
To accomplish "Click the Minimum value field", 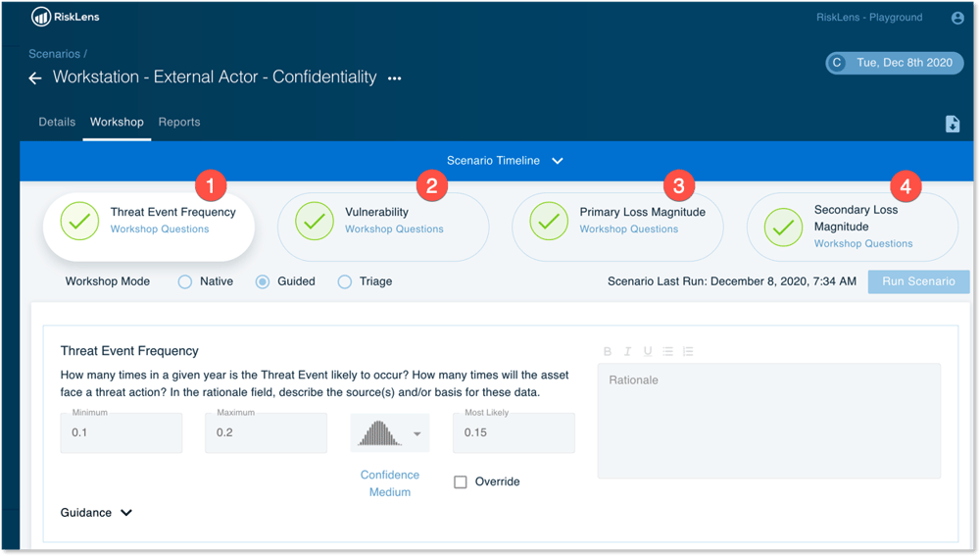I will click(122, 432).
